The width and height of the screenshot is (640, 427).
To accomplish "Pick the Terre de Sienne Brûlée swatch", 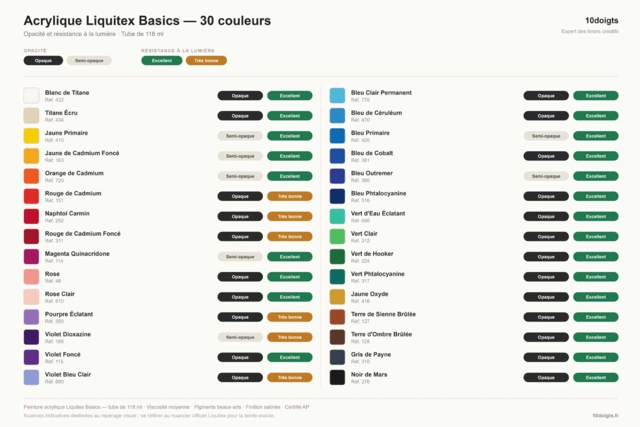I will 338,317.
